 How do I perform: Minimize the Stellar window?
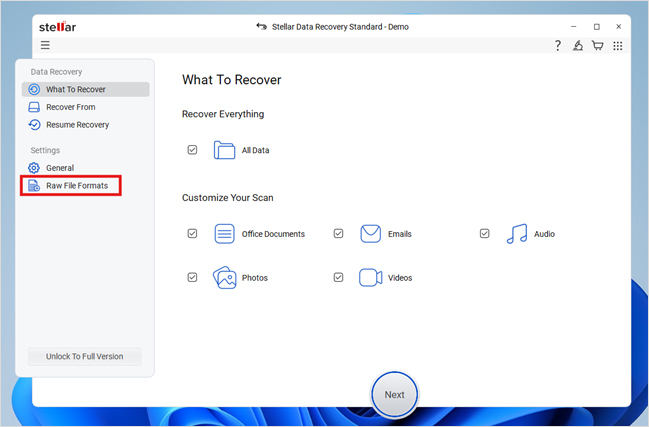(574, 26)
